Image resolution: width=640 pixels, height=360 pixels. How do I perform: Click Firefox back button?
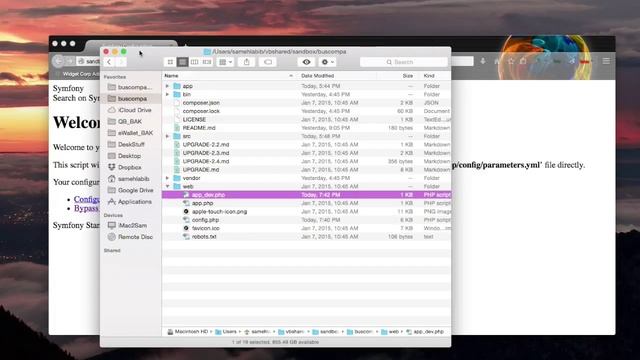[58, 61]
